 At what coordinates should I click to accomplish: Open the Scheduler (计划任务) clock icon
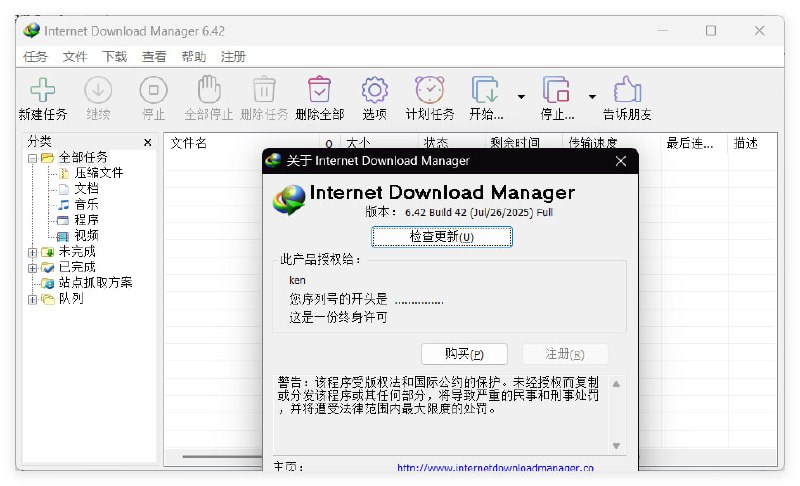click(430, 90)
